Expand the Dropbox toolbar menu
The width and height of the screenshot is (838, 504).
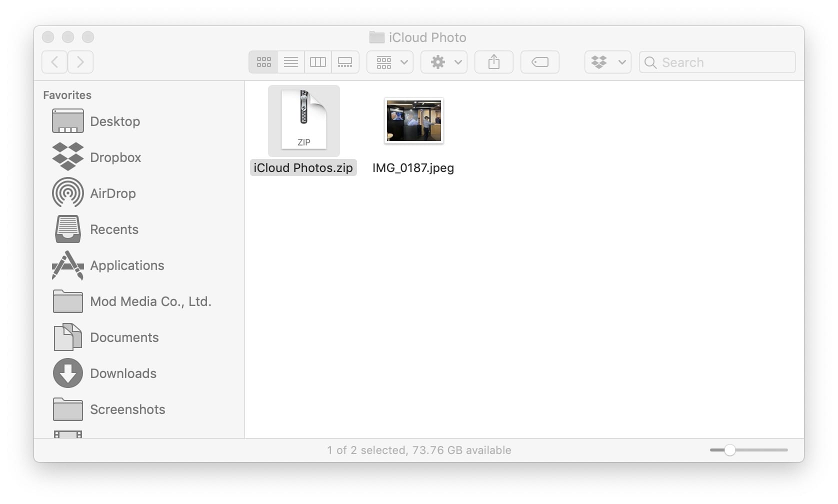[x=607, y=62]
